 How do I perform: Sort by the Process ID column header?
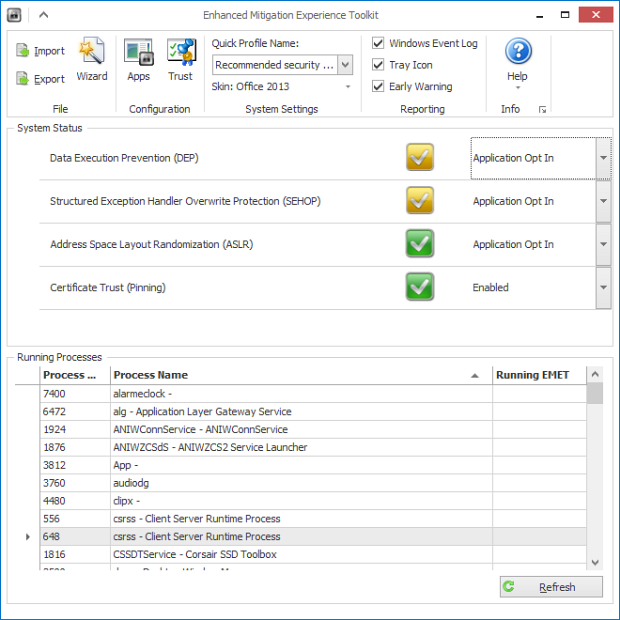[x=75, y=375]
